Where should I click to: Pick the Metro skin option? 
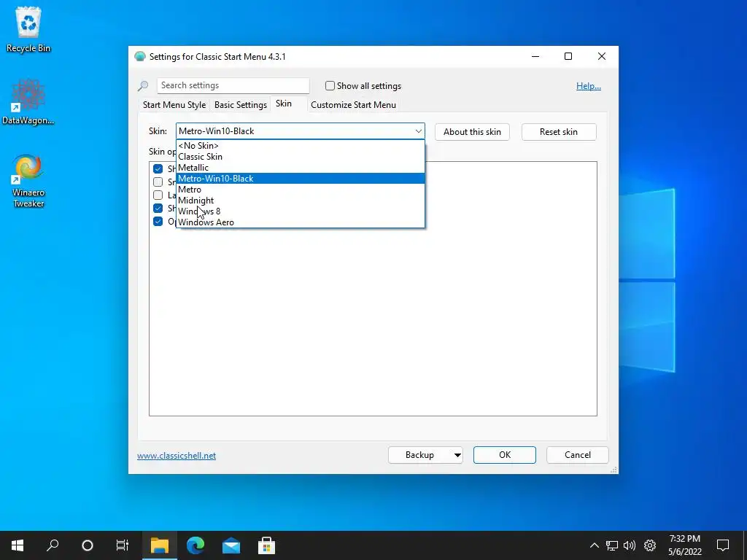tap(300, 190)
